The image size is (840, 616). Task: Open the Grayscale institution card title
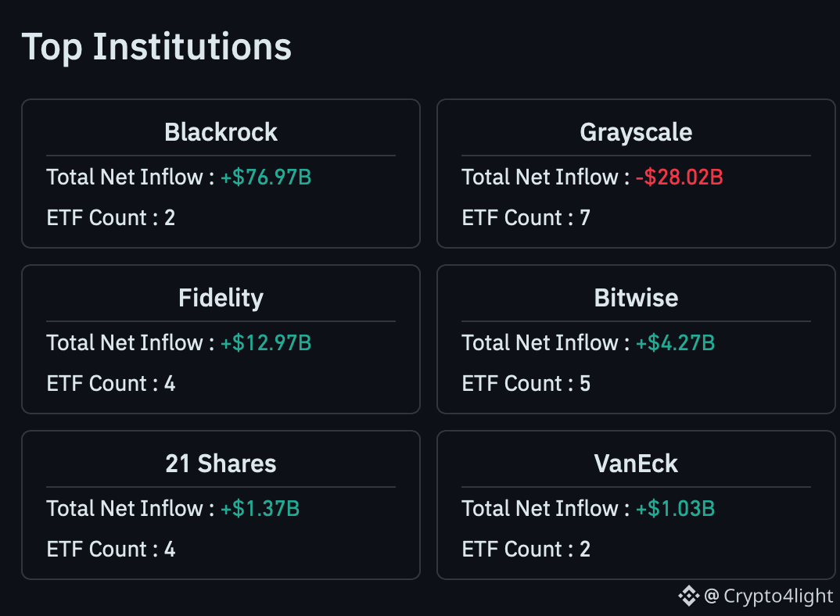636,132
